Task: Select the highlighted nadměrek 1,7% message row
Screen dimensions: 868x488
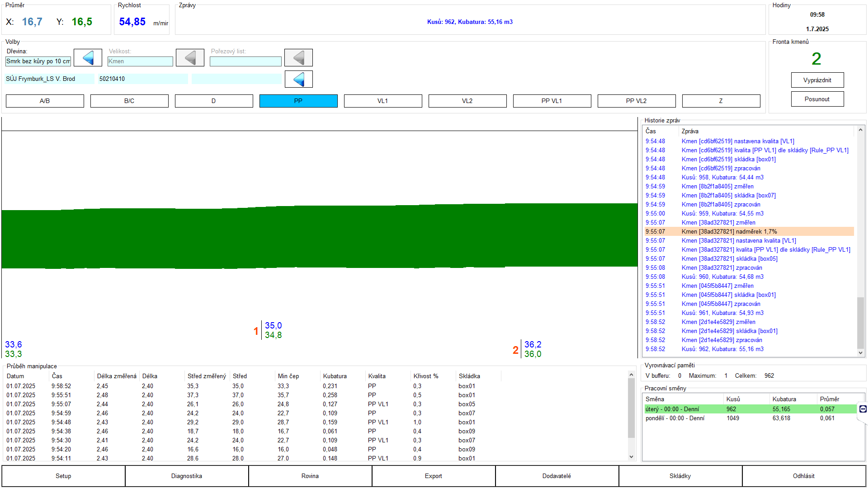Action: (x=749, y=231)
